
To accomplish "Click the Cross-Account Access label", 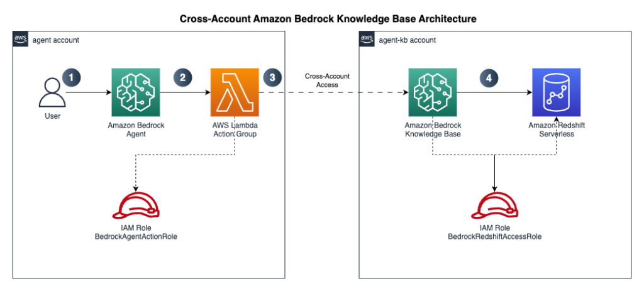I will pyautogui.click(x=327, y=80).
